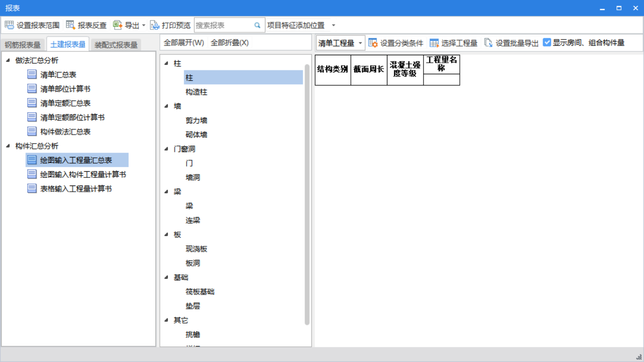Click the report icon beside 清单汇总表

click(32, 74)
